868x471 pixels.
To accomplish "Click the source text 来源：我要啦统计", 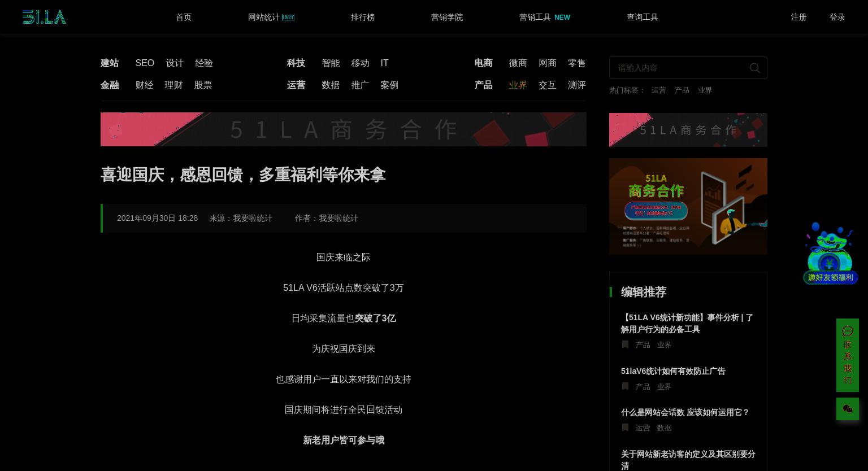I will point(241,218).
